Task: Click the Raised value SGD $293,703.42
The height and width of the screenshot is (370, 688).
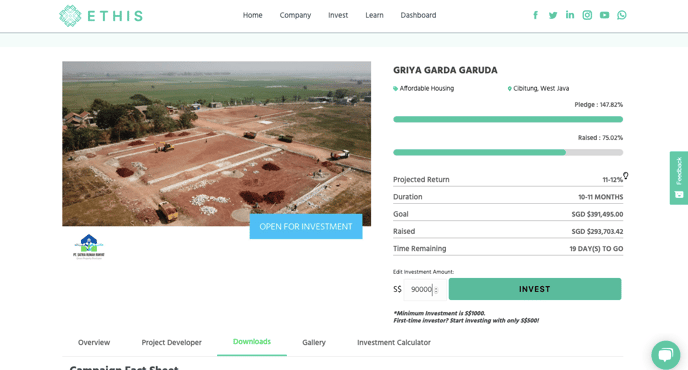Action: (x=597, y=231)
